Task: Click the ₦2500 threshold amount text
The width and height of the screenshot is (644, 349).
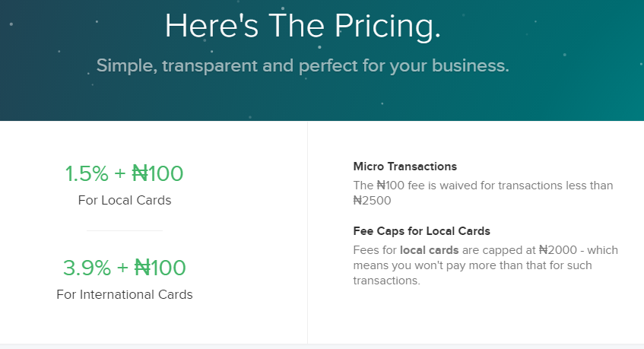Action: pos(372,201)
